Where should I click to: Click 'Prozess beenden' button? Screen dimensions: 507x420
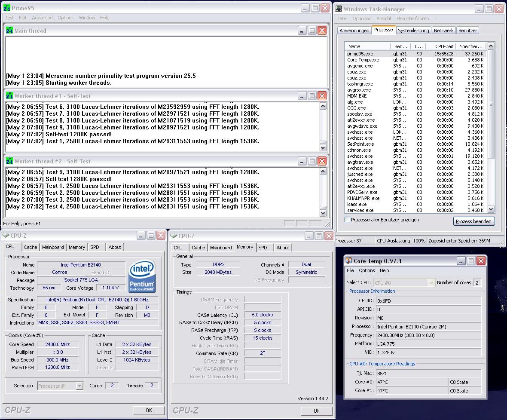point(473,221)
